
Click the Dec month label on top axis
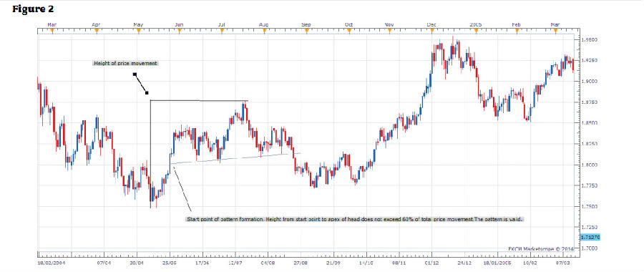click(431, 24)
